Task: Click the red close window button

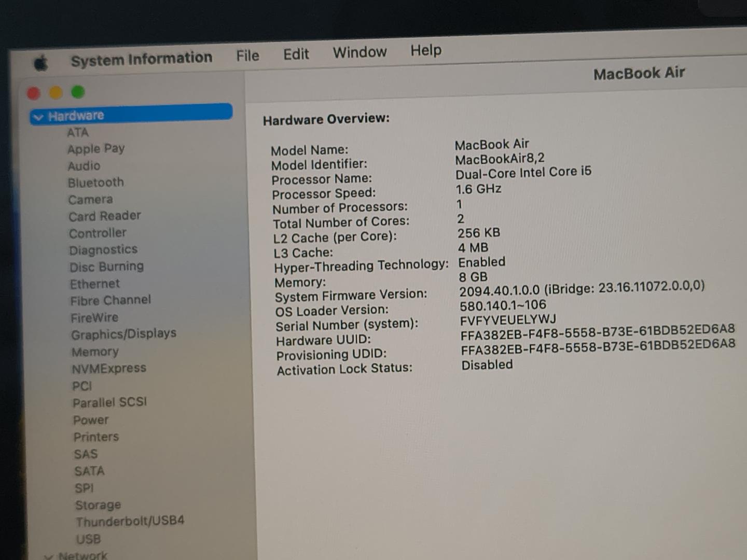Action: click(34, 93)
